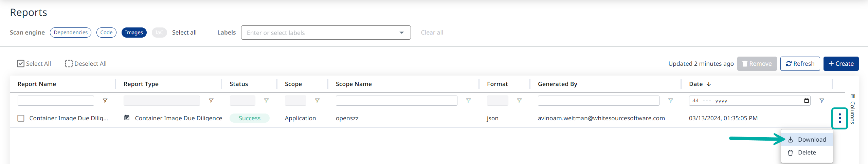Toggle the Dependencies scan engine chip
This screenshot has width=868, height=164.
click(71, 33)
